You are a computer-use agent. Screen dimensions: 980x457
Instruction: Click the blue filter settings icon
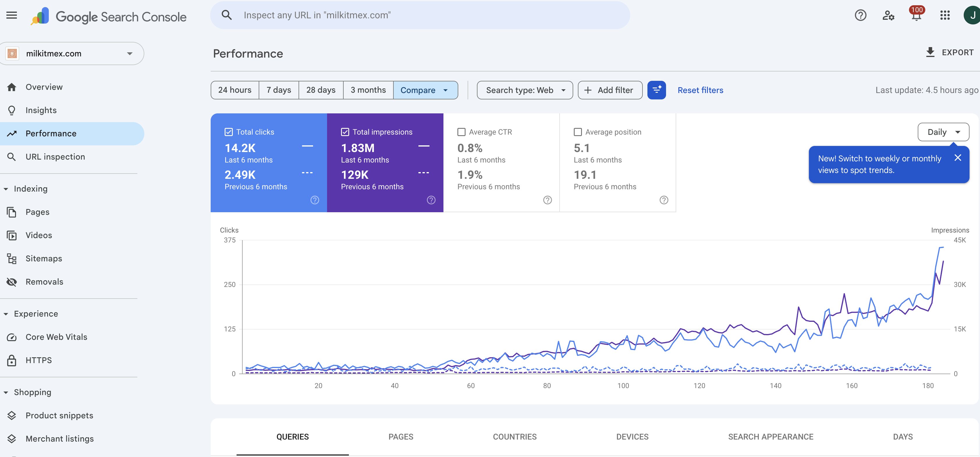[x=657, y=90]
